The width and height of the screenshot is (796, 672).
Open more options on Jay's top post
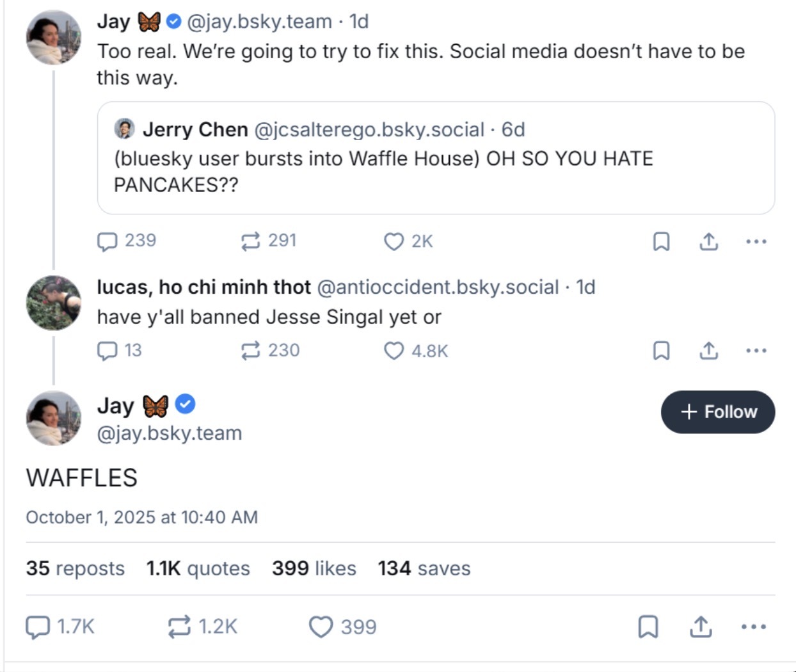(x=756, y=241)
